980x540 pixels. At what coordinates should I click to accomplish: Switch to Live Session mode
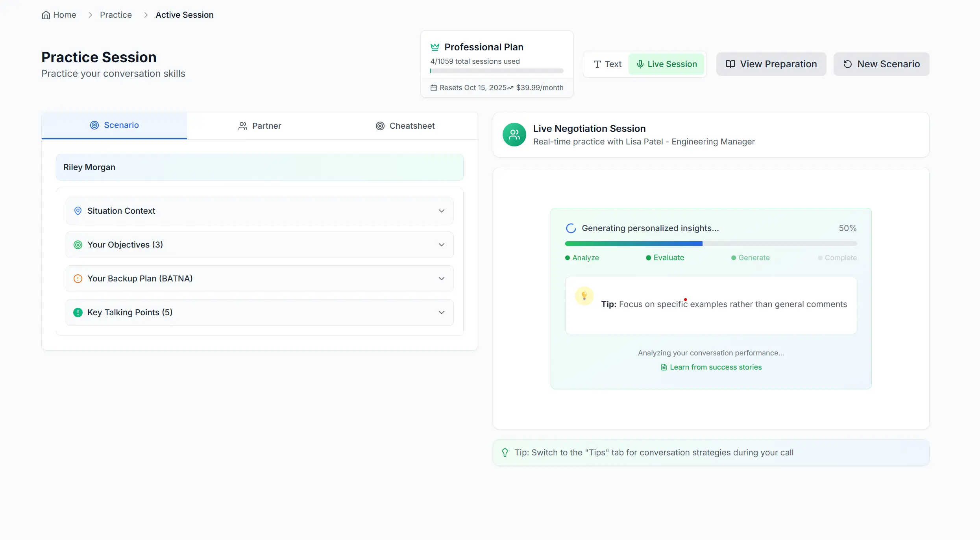pyautogui.click(x=666, y=64)
